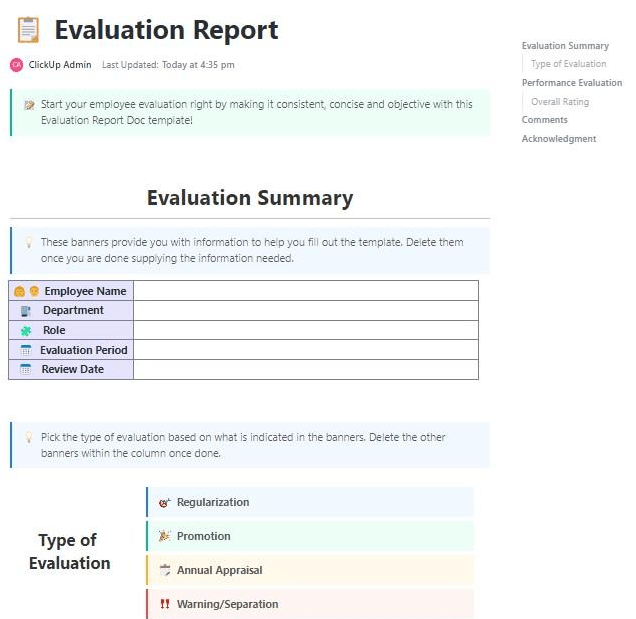Click the red exclamation icon beside Warning/Separation
Image resolution: width=636 pixels, height=619 pixels.
tap(164, 604)
